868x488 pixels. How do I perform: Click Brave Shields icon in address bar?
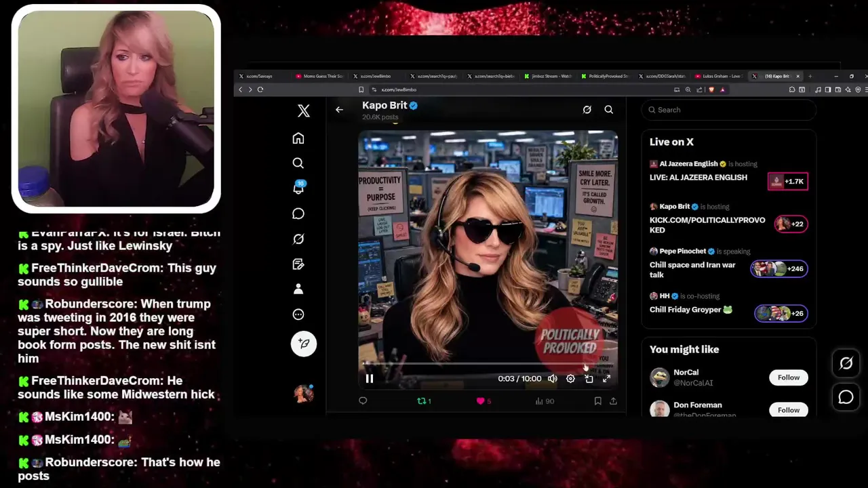coord(711,89)
